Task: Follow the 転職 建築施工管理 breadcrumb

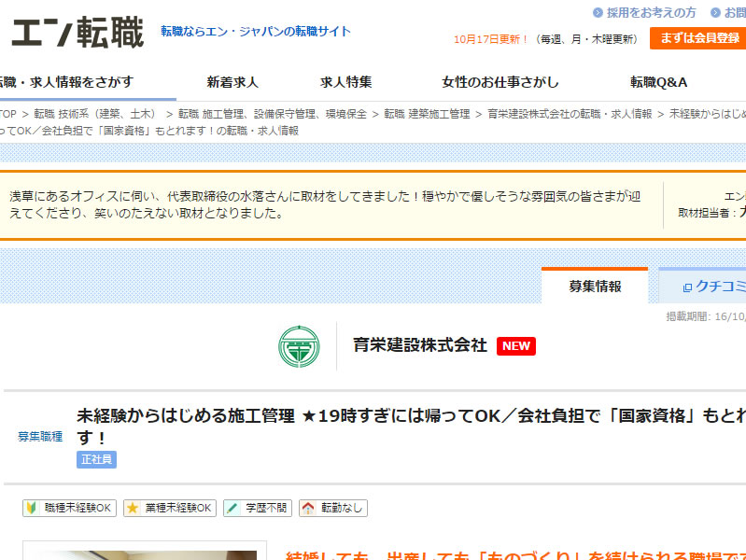Action: tap(427, 114)
